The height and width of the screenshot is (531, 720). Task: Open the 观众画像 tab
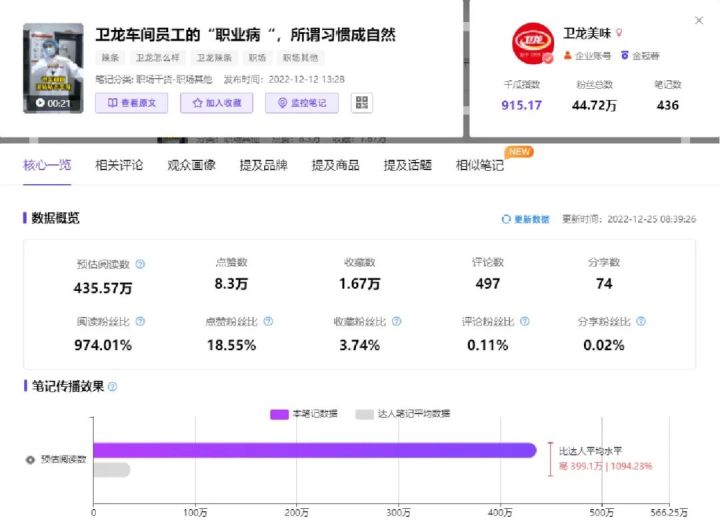pyautogui.click(x=191, y=165)
